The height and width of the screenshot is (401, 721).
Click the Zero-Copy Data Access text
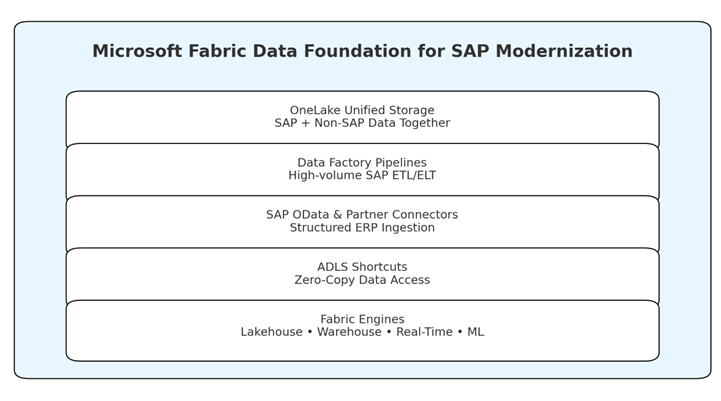pyautogui.click(x=362, y=280)
